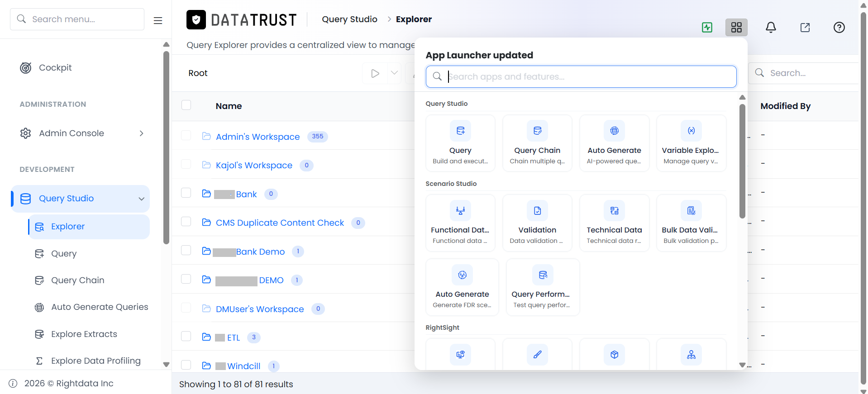Viewport: 868px width, 394px height.
Task: Toggle the select-all checkbox beside Name
Action: [x=186, y=105]
